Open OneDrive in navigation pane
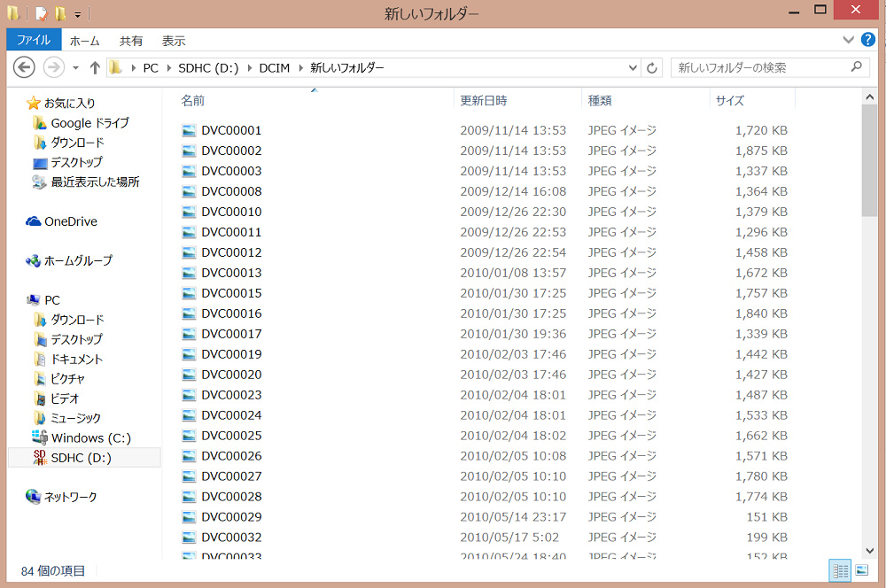This screenshot has width=886, height=588. [70, 221]
